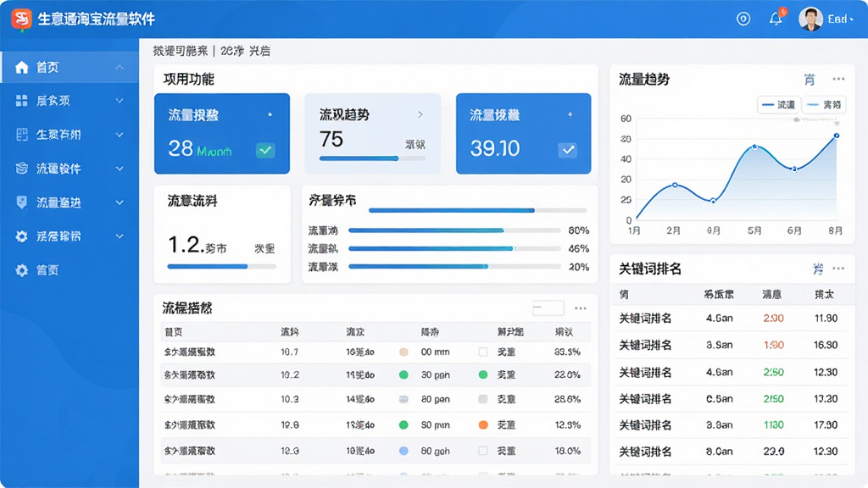
Task: Tick the empty checkbox in the 10.7 row
Action: coord(483,352)
